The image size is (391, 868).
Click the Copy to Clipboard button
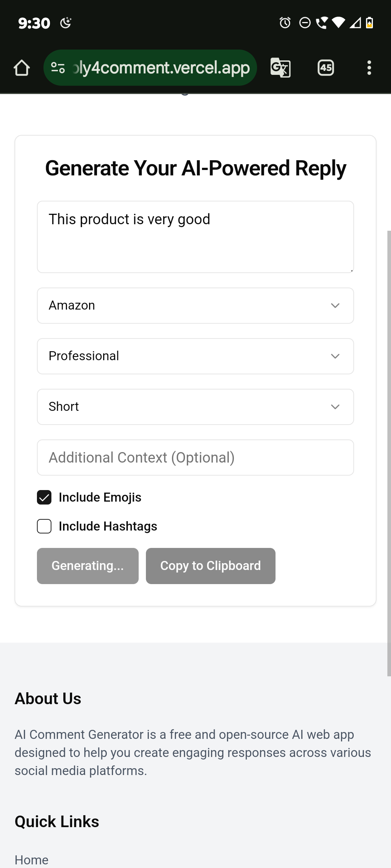coord(211,566)
